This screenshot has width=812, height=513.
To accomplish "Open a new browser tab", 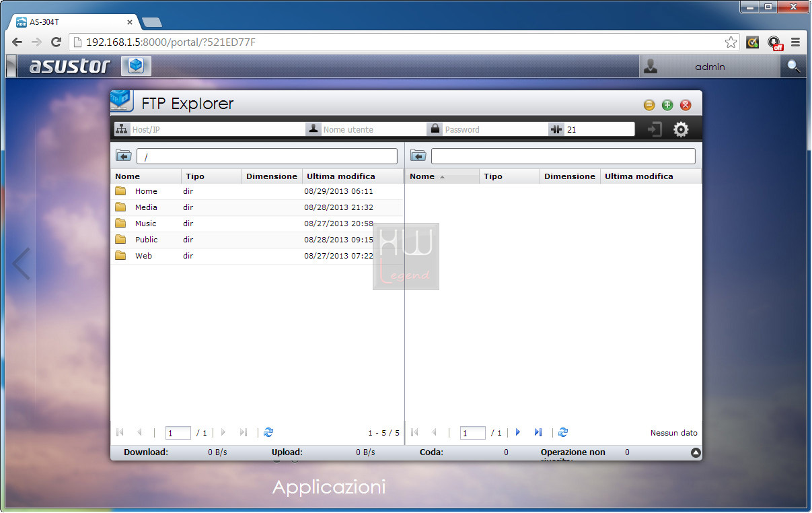I will [x=152, y=22].
